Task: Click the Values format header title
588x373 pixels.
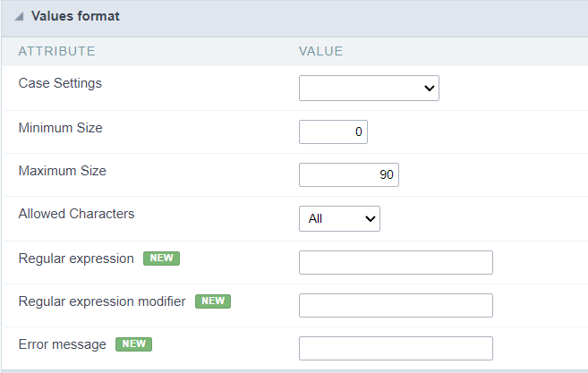Action: click(75, 17)
